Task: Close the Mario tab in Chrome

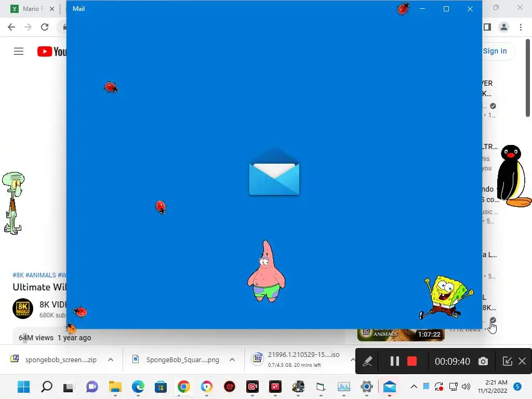Action: click(52, 9)
